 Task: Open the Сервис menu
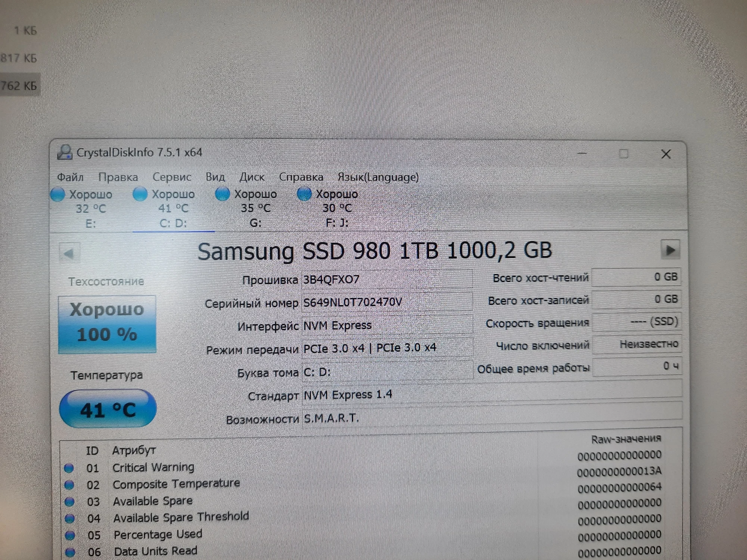(x=172, y=177)
